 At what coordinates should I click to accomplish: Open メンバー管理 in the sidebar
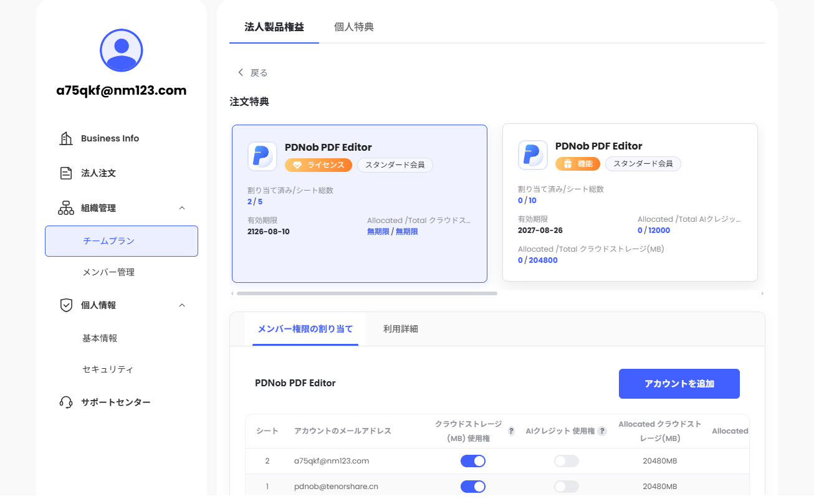click(x=108, y=272)
